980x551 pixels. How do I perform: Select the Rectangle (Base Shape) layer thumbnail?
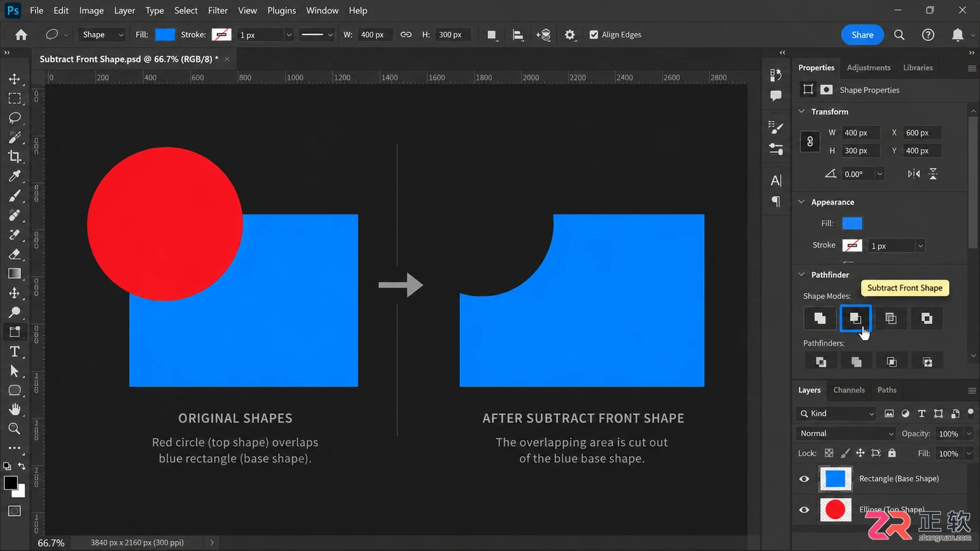(x=835, y=479)
